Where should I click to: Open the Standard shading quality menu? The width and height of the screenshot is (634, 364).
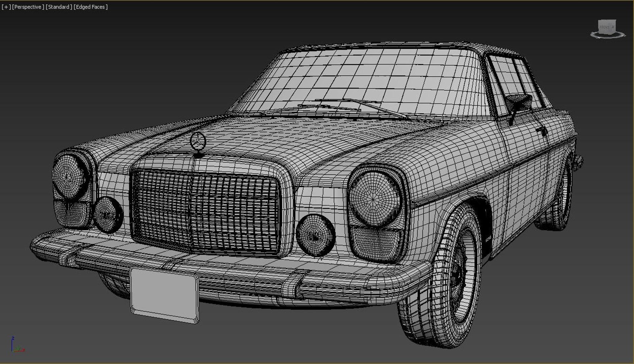pyautogui.click(x=59, y=7)
